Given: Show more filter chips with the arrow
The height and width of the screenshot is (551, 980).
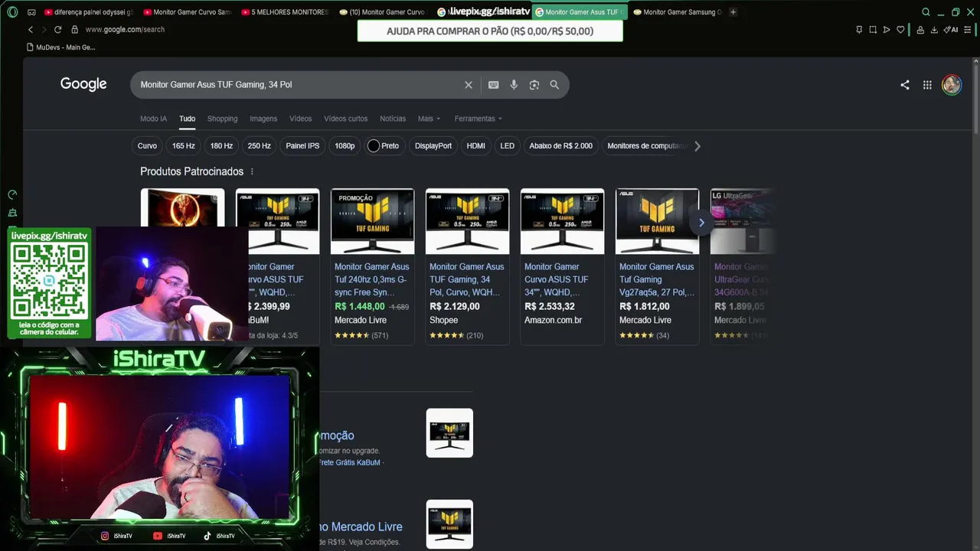Looking at the screenshot, I should pos(697,146).
